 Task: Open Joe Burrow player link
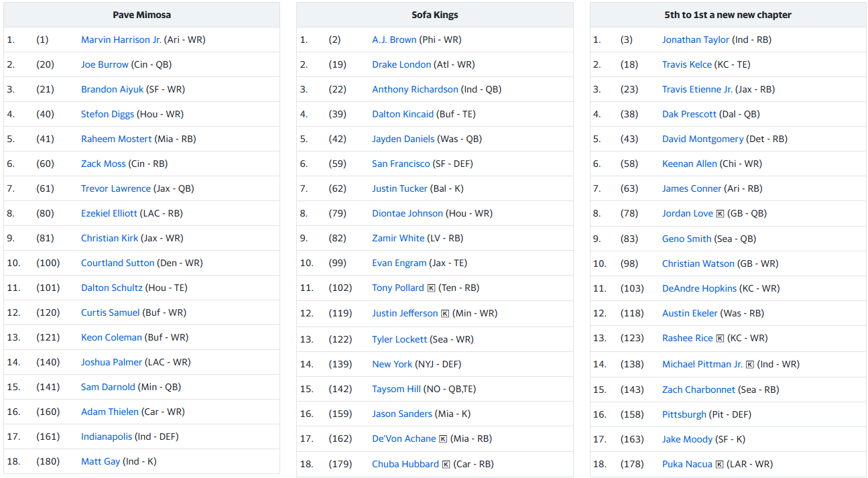pyautogui.click(x=105, y=64)
